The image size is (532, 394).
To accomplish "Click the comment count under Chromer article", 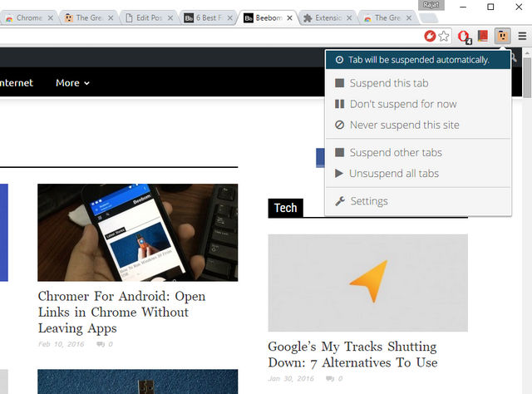I will 105,344.
